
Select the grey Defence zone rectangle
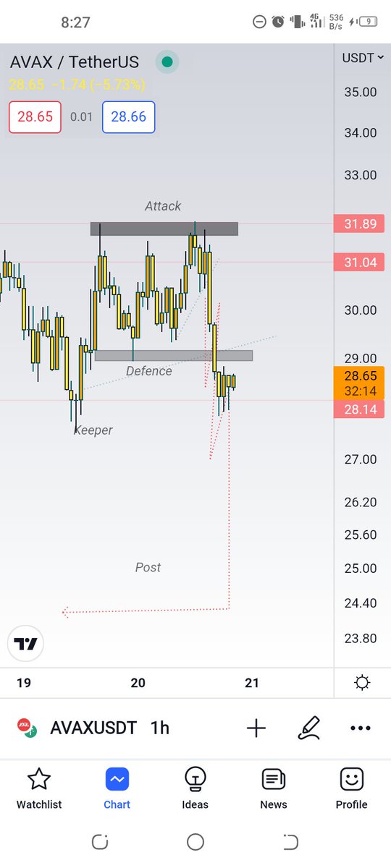(174, 355)
